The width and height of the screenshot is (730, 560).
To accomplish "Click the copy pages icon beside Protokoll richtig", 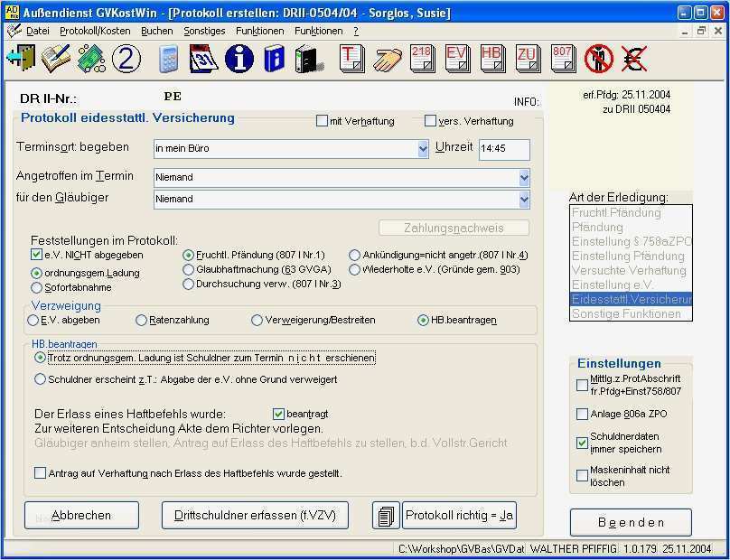I will coord(386,516).
